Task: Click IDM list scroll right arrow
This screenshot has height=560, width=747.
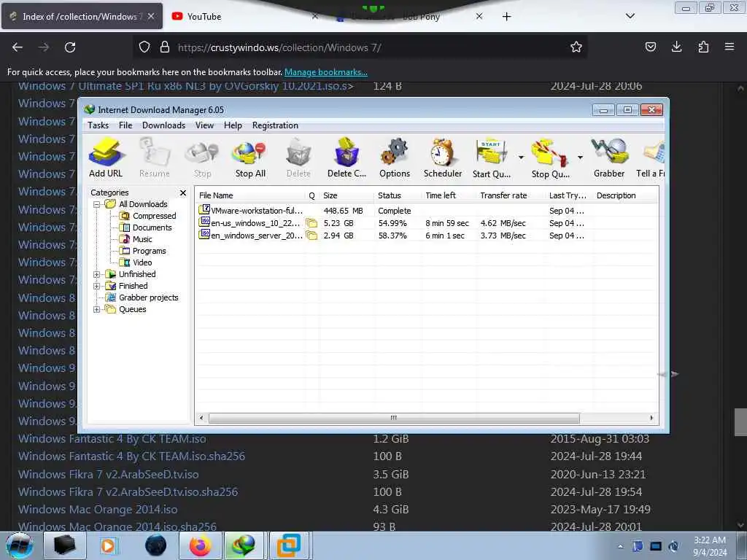Action: pyautogui.click(x=651, y=418)
